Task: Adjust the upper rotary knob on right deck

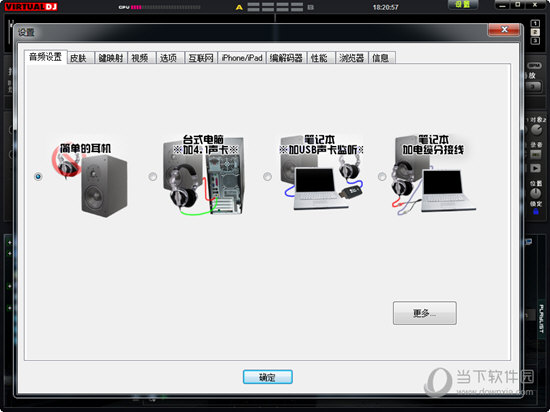Action: (x=536, y=130)
